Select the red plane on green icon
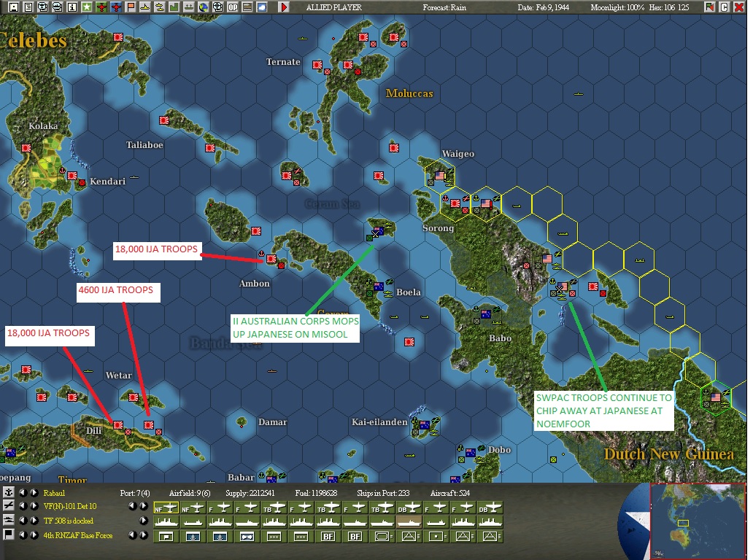753x560 pixels. pyautogui.click(x=101, y=7)
